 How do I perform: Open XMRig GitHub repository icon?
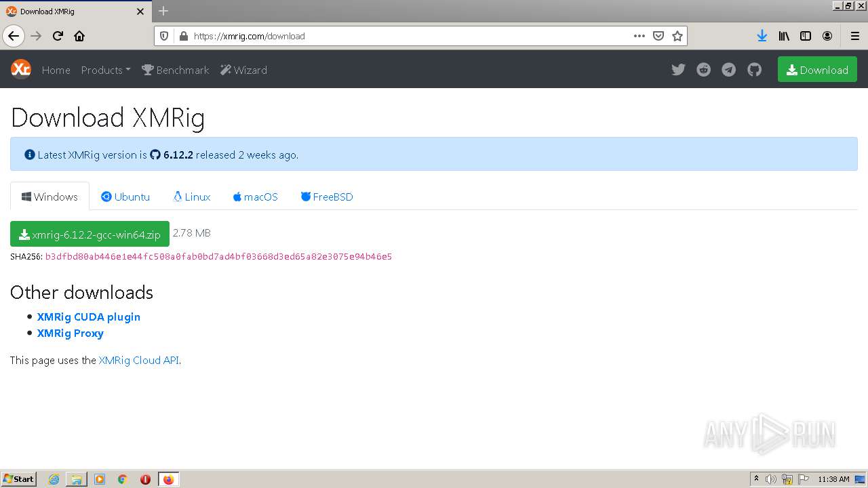(x=755, y=70)
